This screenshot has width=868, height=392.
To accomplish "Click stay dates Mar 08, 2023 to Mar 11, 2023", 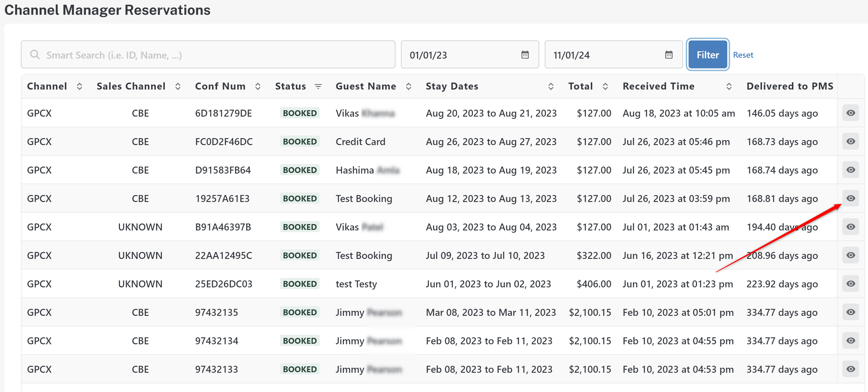I will [x=491, y=312].
